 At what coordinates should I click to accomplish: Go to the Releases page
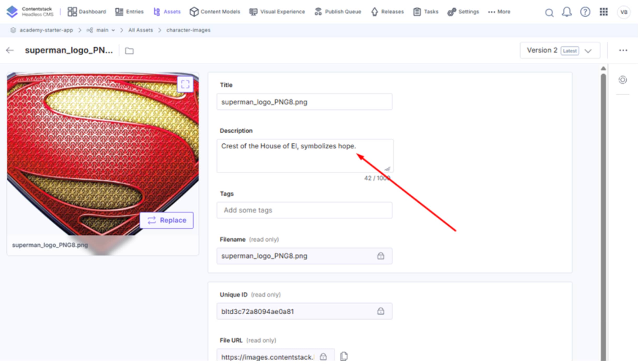point(387,12)
